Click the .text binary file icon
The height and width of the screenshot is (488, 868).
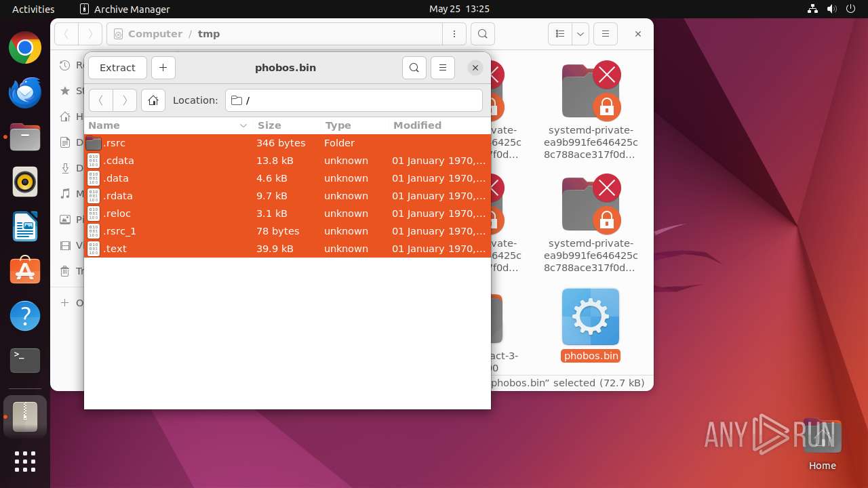tap(94, 249)
